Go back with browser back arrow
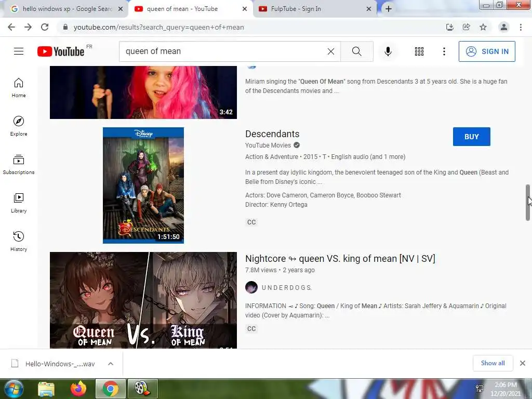This screenshot has height=399, width=532. point(11,27)
